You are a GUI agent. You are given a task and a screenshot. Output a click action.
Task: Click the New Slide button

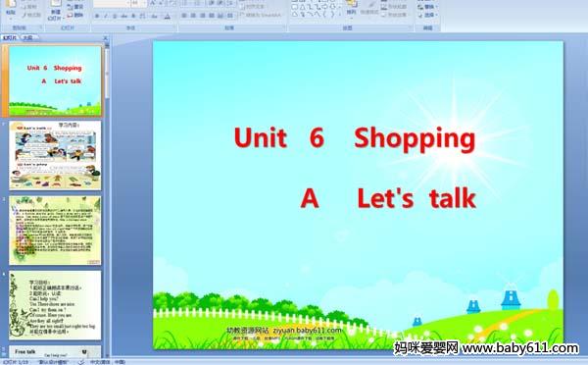point(56,10)
